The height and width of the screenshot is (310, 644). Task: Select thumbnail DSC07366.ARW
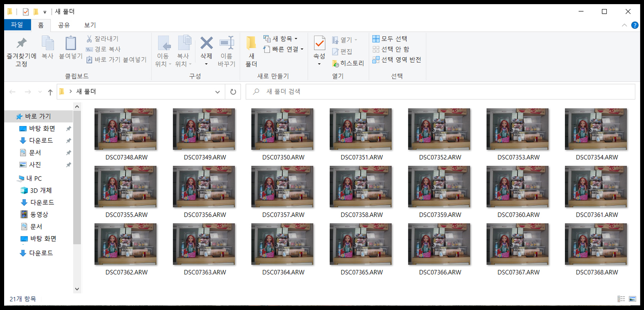(439, 244)
